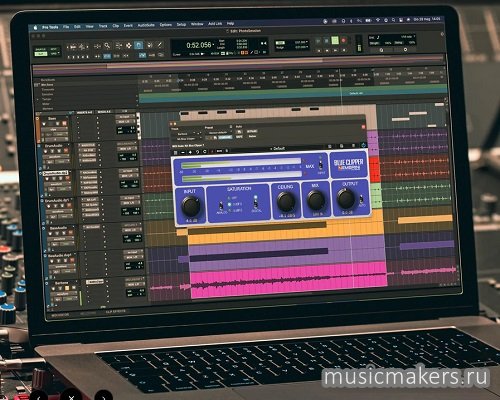Open the Setup menu
This screenshot has height=400, width=500.
(181, 25)
